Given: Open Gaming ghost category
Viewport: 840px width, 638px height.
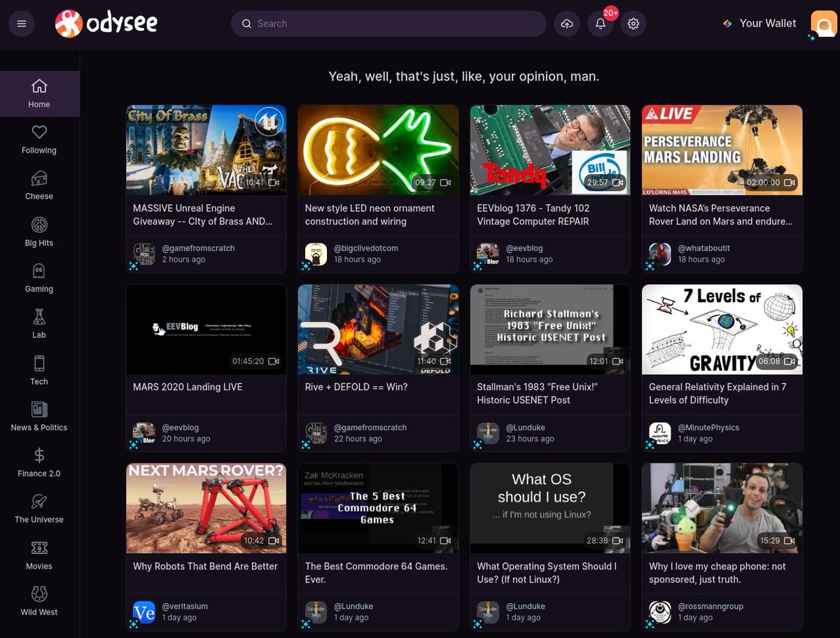Looking at the screenshot, I should [x=39, y=278].
